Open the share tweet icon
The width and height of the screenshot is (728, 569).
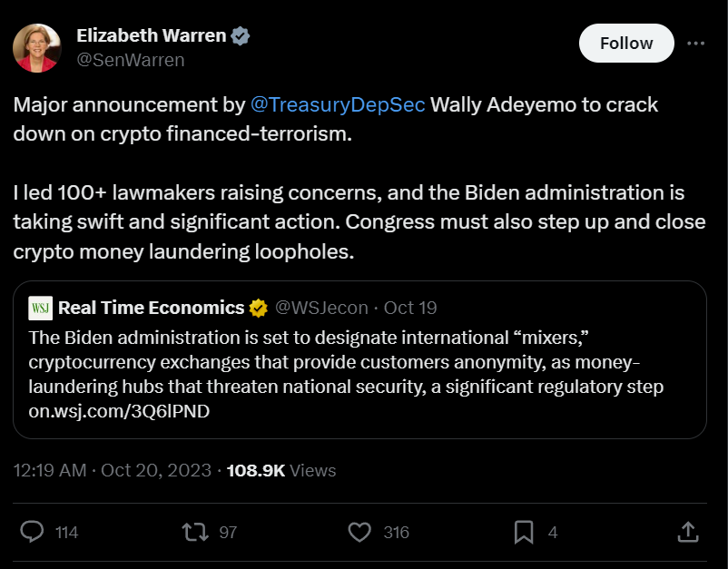(688, 532)
